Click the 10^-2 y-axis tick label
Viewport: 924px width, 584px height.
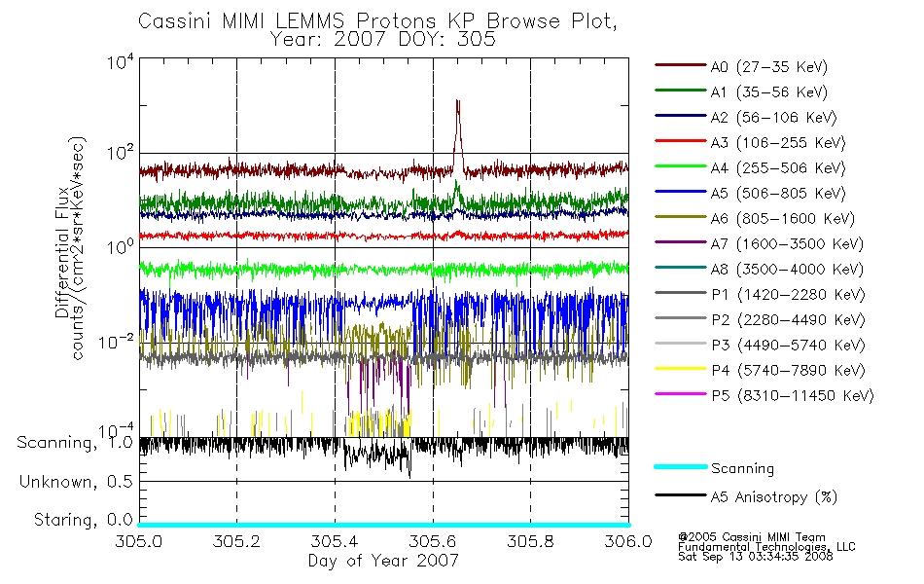[x=116, y=342]
